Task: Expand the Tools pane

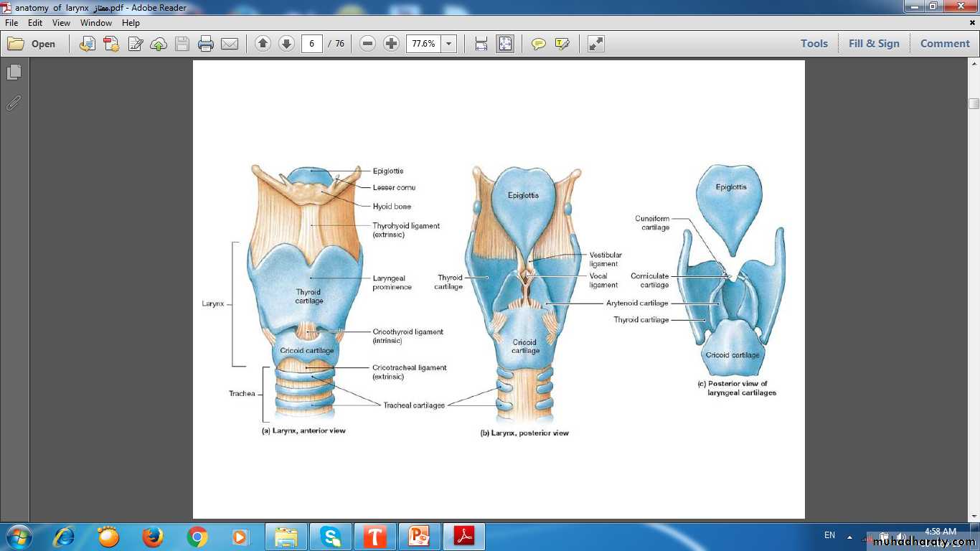Action: (814, 44)
